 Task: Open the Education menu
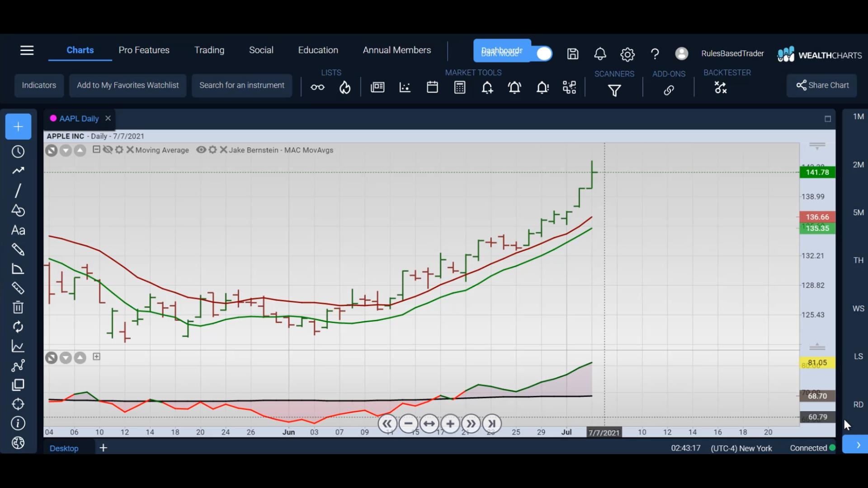(318, 50)
